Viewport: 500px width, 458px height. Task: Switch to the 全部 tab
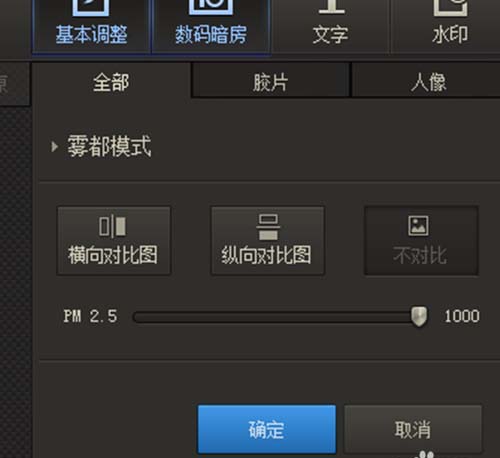111,82
